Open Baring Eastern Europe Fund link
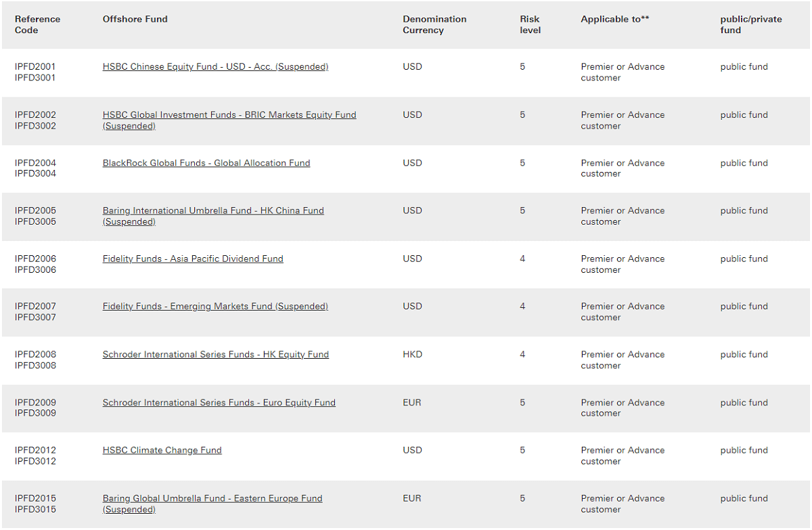Screen dimensions: 812x530 coord(212,498)
